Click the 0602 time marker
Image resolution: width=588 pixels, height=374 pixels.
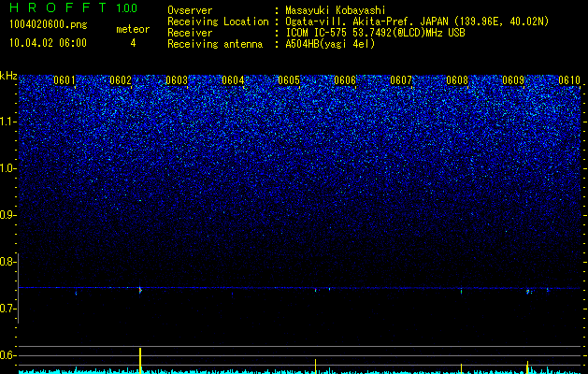point(121,80)
